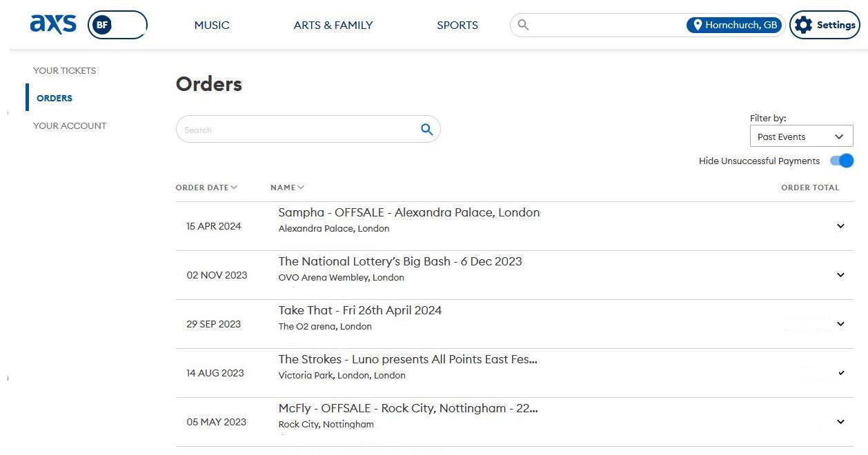Open The National Lottery's Big Bash order
868x455 pixels.
pos(400,261)
